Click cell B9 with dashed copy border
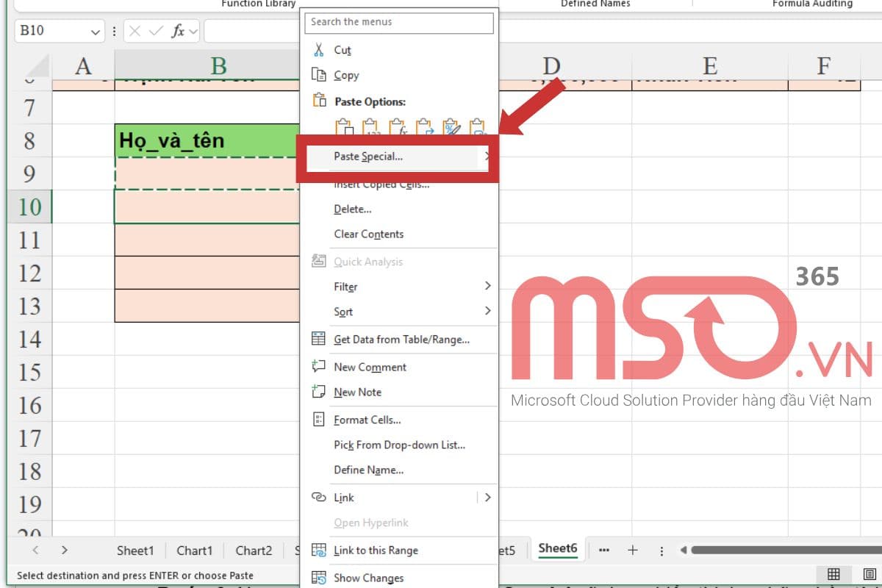 tap(207, 173)
